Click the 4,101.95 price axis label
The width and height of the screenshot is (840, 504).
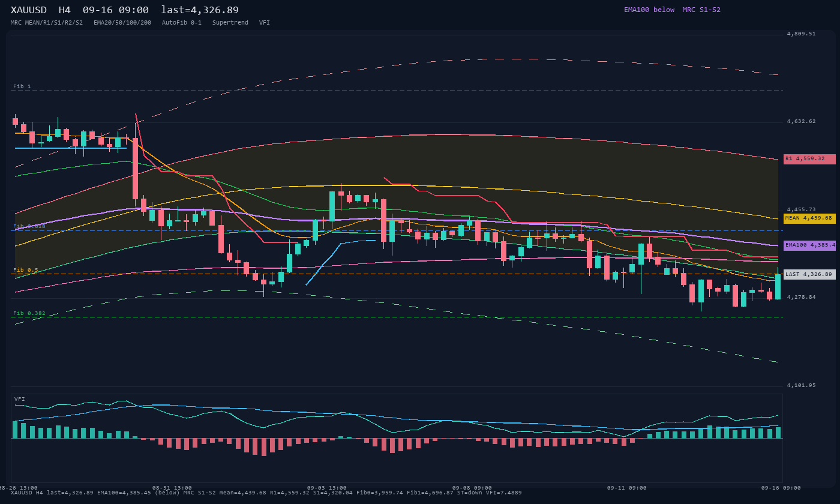801,385
